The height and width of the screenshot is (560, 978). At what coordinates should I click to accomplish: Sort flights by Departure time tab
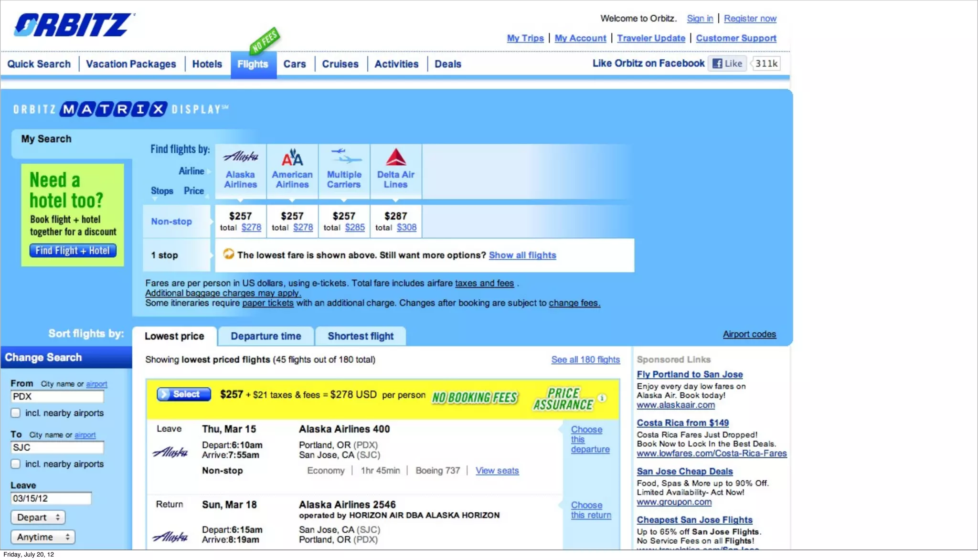tap(266, 336)
